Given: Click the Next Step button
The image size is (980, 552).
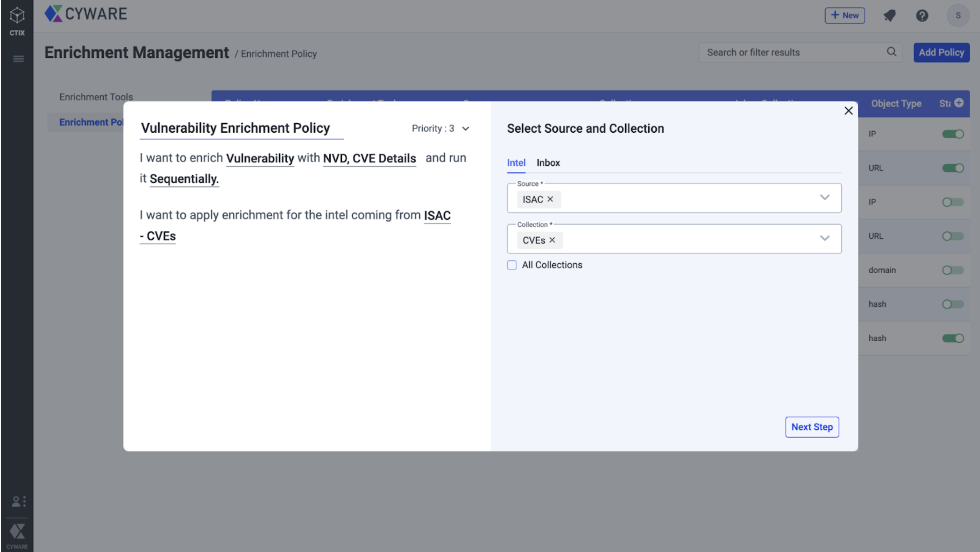Looking at the screenshot, I should pyautogui.click(x=812, y=427).
